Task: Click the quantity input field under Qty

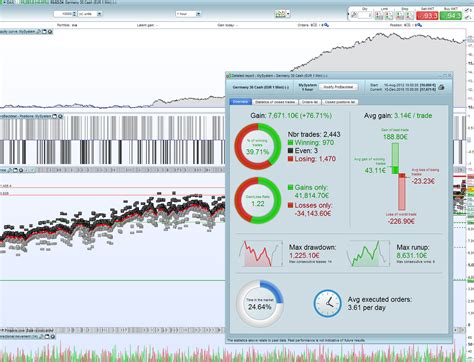Action: click(x=365, y=15)
